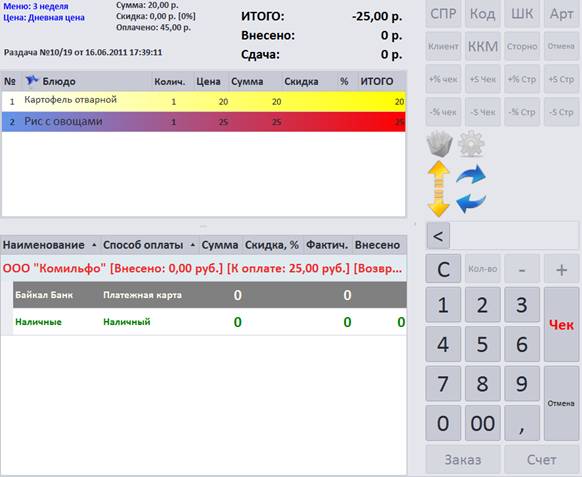Tap digit 9 on keypad
This screenshot has width=582, height=477.
522,383
